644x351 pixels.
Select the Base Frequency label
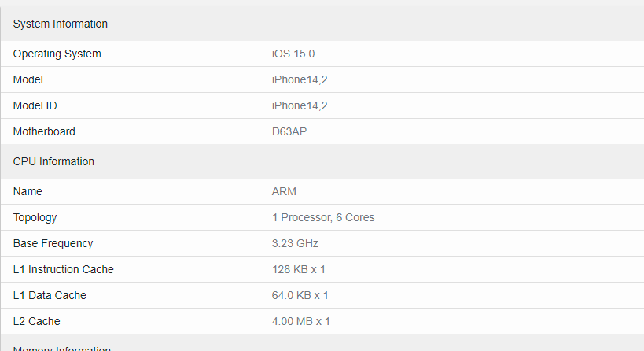tap(53, 243)
